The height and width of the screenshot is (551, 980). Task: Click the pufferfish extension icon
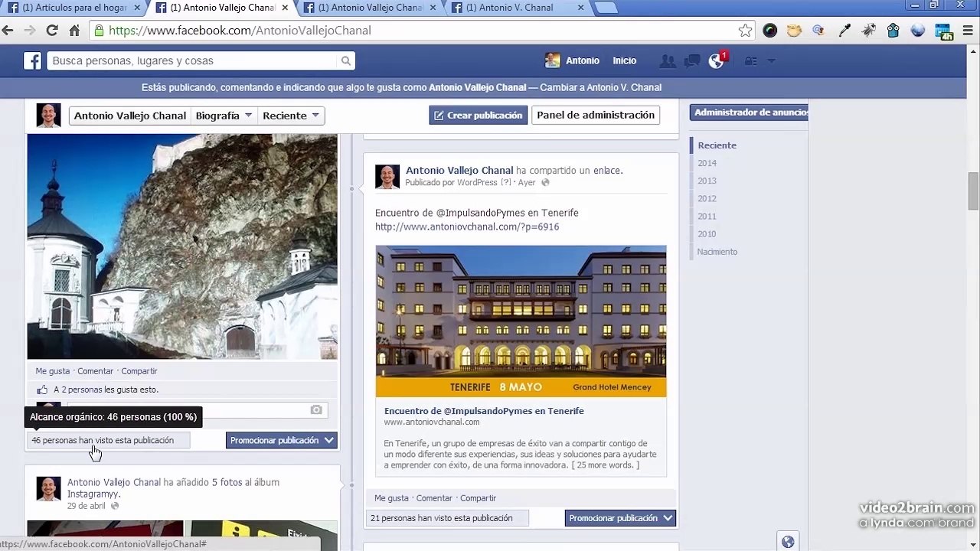795,31
